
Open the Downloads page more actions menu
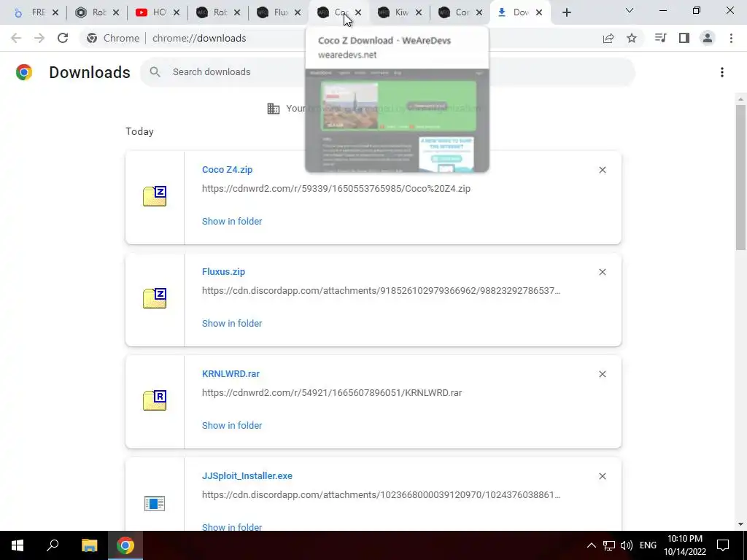722,72
